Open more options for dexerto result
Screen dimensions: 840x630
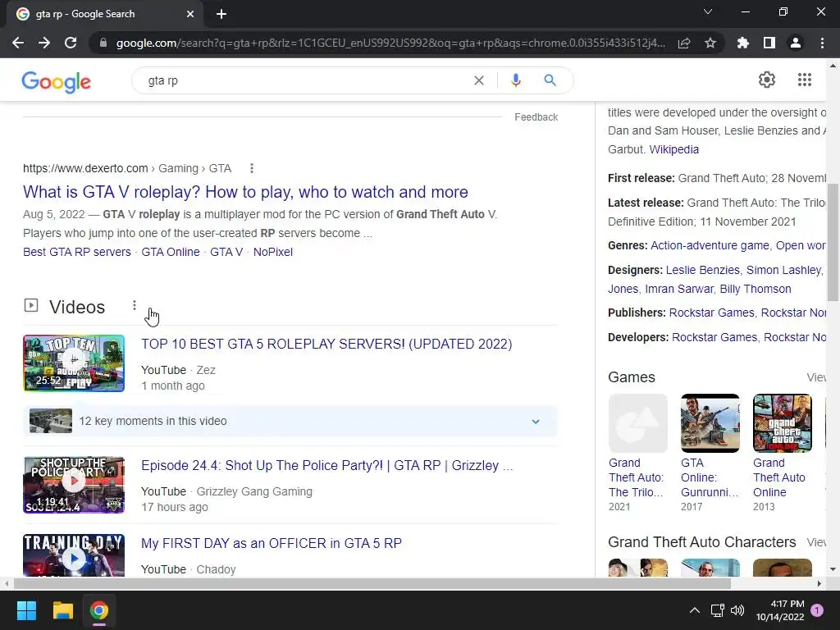click(251, 168)
